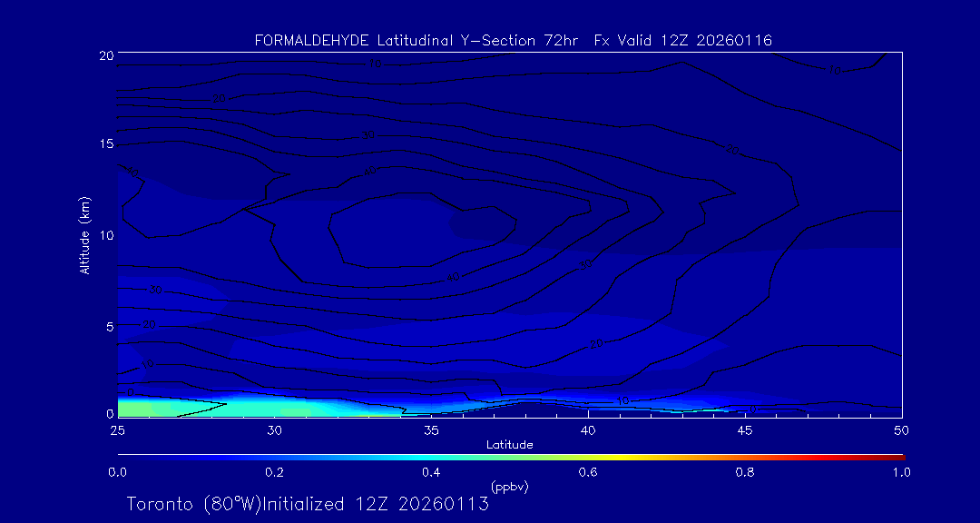This screenshot has height=523, width=980.
Task: Click altitude axis tick label 0
Action: pos(110,413)
